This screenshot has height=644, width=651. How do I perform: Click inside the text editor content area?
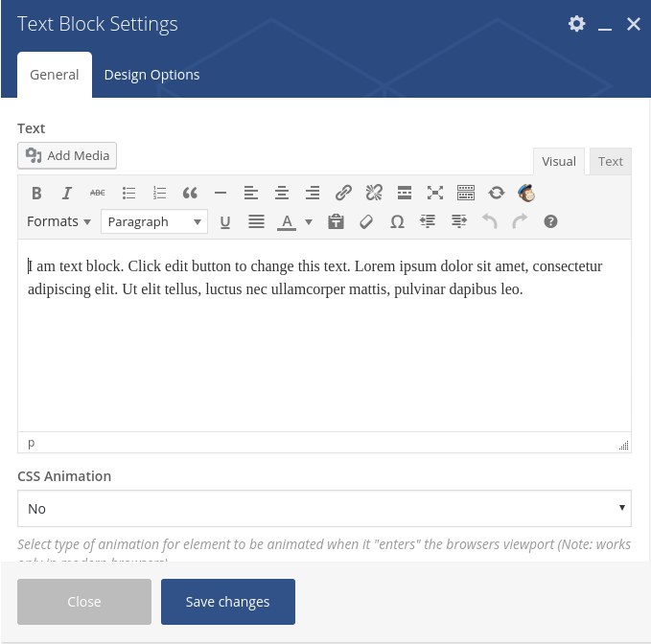[x=324, y=355]
